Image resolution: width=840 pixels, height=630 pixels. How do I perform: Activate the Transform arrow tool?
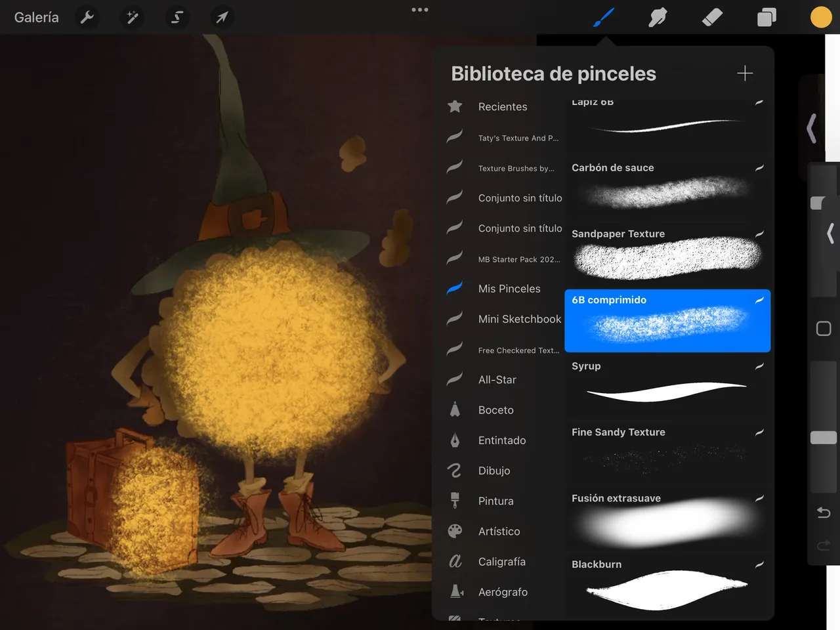tap(222, 18)
